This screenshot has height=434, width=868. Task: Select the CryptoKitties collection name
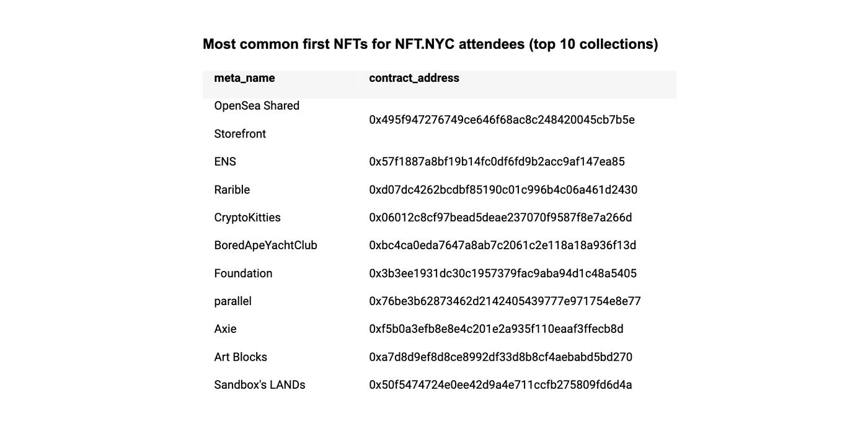[x=247, y=218]
